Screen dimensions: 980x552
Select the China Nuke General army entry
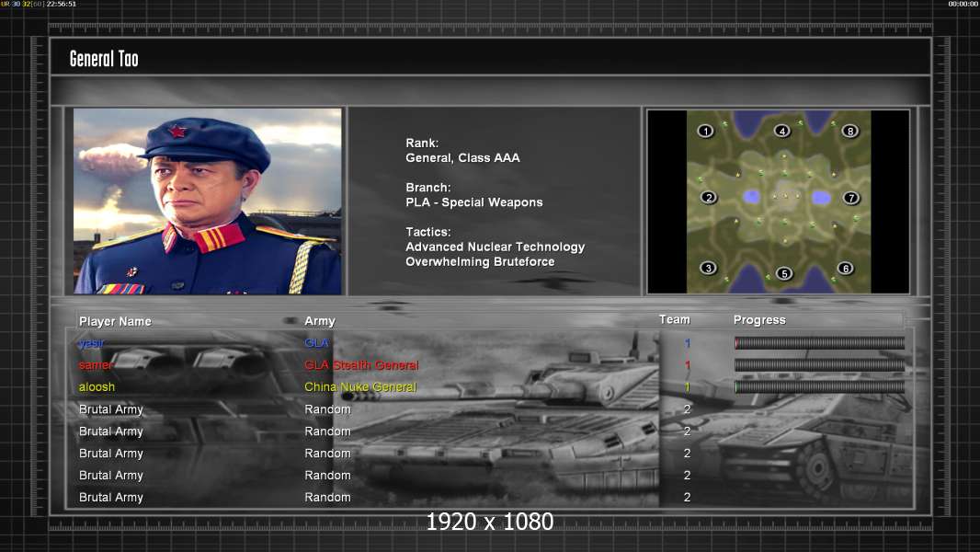click(x=360, y=387)
